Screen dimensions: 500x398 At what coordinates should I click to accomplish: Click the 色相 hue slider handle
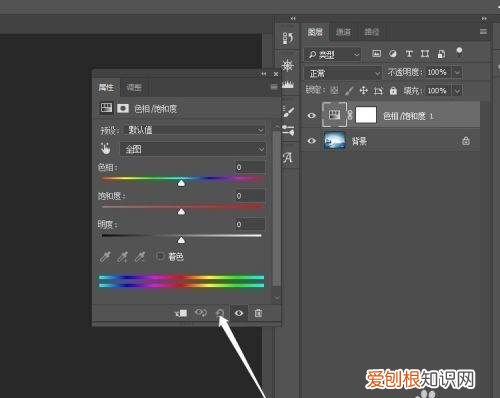point(181,183)
